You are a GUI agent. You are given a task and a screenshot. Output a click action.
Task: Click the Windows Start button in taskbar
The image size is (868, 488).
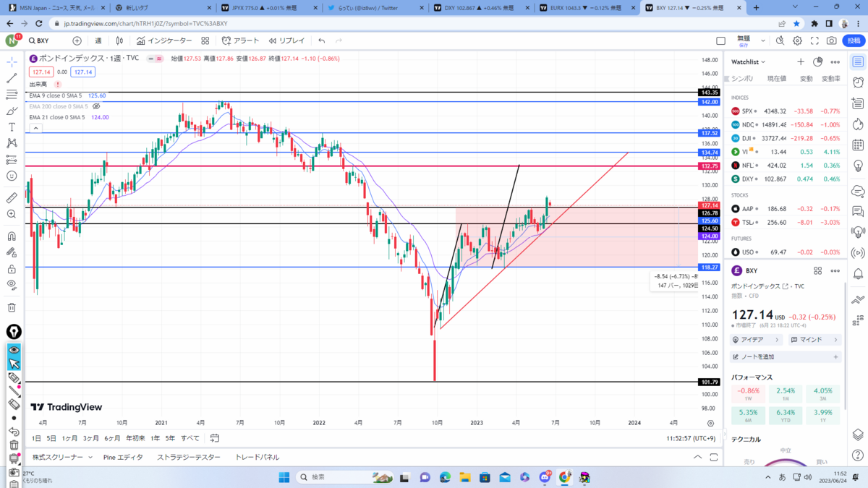click(284, 477)
